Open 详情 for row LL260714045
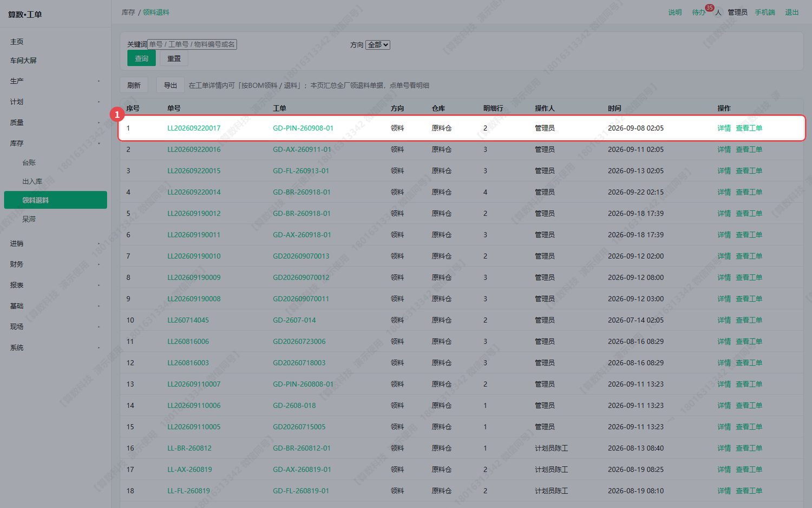The height and width of the screenshot is (508, 812). (724, 320)
